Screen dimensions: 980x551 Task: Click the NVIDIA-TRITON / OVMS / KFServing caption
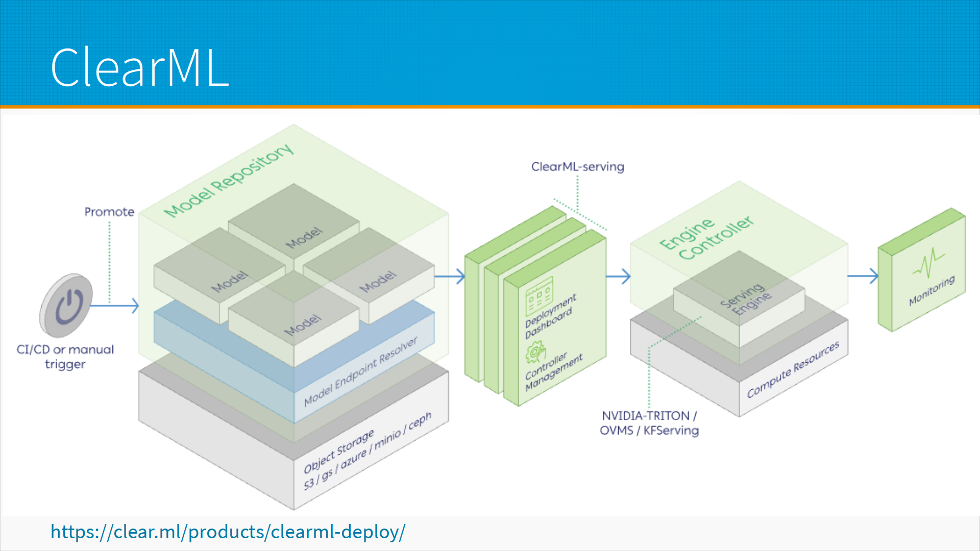(x=649, y=423)
